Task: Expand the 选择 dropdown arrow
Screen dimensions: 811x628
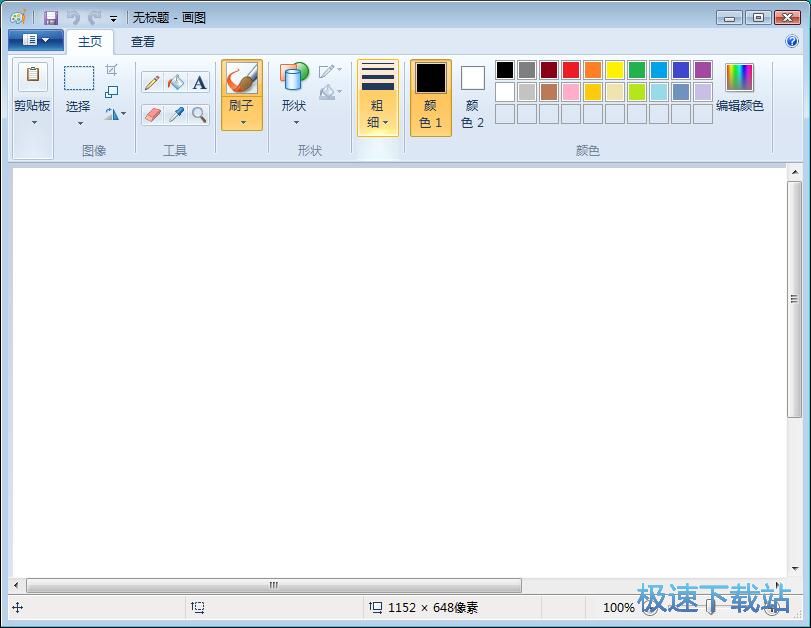Action: point(80,123)
